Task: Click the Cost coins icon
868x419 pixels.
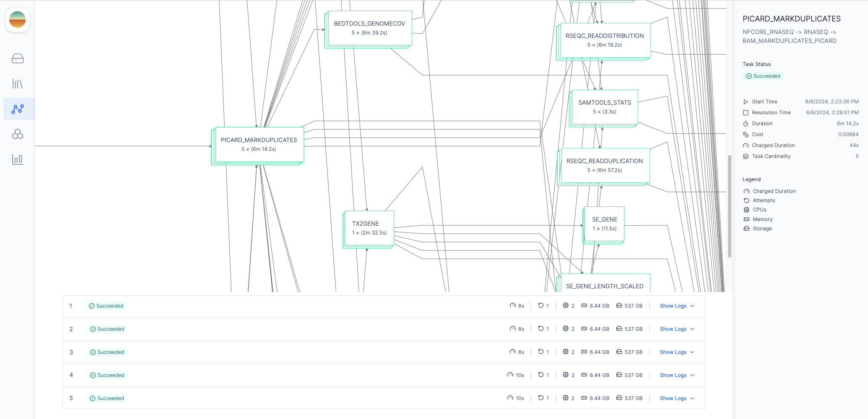Action: point(746,134)
